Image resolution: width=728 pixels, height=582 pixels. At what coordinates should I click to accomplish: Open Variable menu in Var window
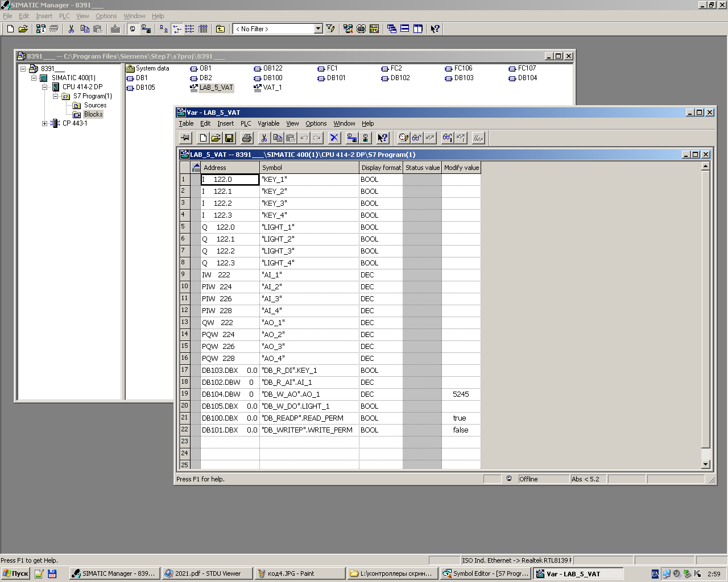pos(268,123)
